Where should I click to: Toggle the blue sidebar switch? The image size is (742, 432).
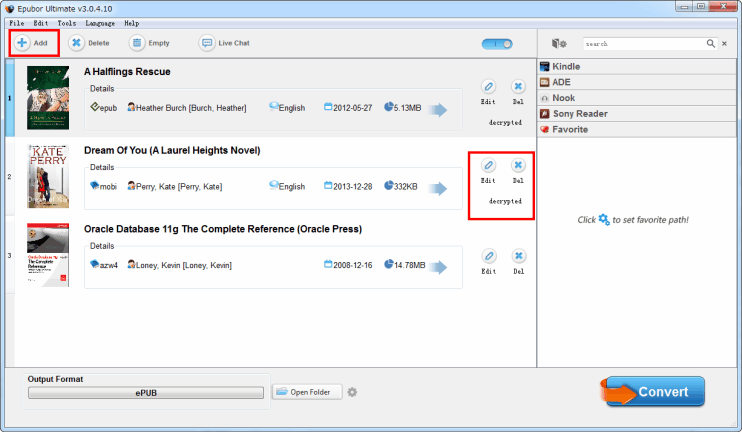[497, 44]
